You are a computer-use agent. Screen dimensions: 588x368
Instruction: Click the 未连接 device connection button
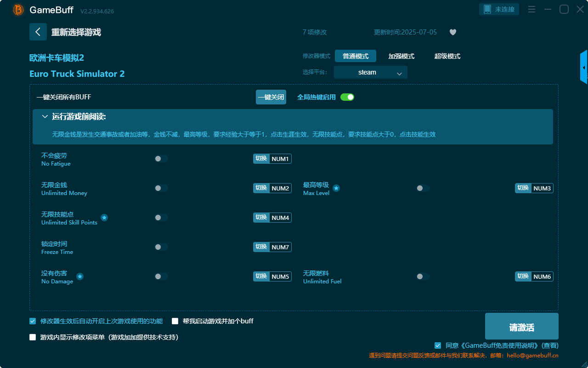(499, 9)
